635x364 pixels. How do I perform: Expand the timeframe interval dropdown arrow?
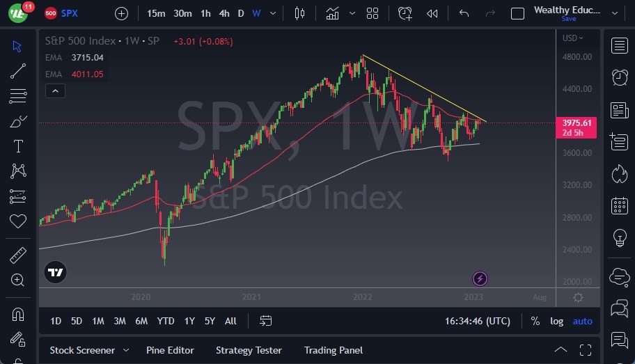tap(273, 13)
